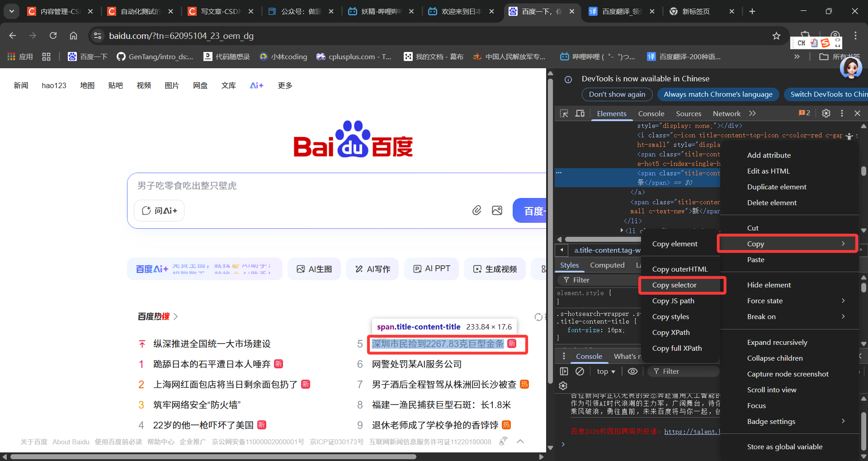868x461 pixels.
Task: Open the top frame context dropdown
Action: click(606, 371)
